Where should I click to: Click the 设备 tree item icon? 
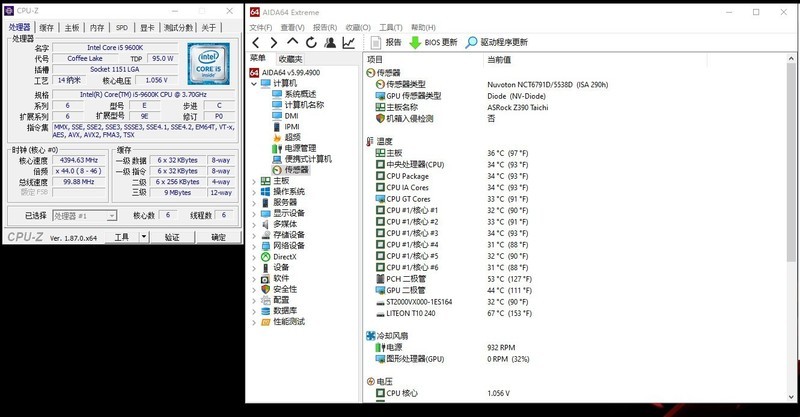coord(265,267)
